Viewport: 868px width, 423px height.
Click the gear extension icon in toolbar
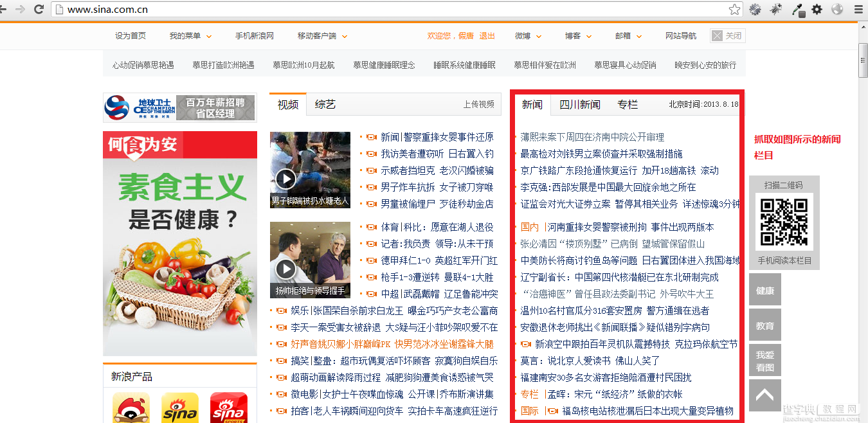point(817,9)
